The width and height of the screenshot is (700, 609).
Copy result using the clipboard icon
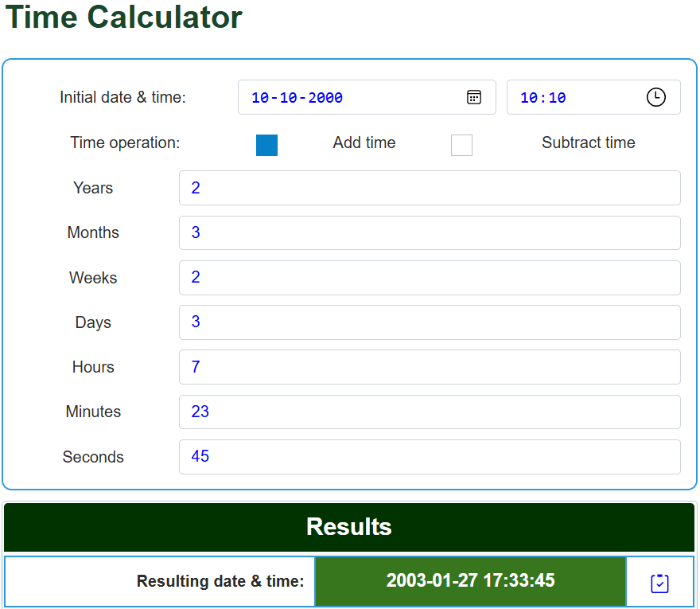pos(659,583)
